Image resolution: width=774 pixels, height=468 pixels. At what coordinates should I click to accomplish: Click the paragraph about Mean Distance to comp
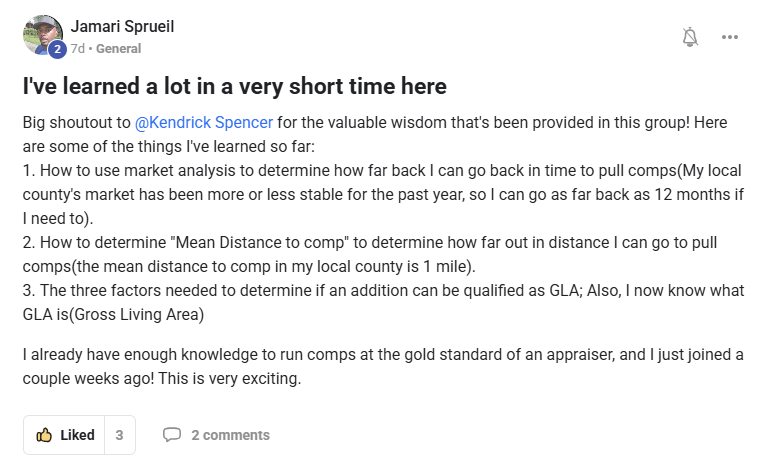pos(370,254)
